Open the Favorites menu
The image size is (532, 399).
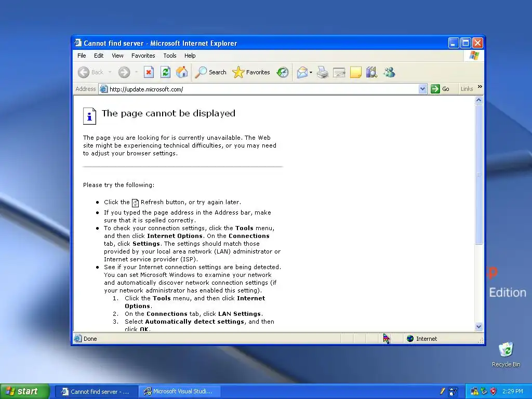tap(143, 56)
